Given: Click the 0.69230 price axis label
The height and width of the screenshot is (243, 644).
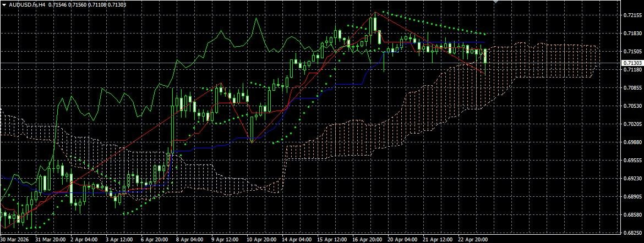Looking at the screenshot, I should [632, 179].
